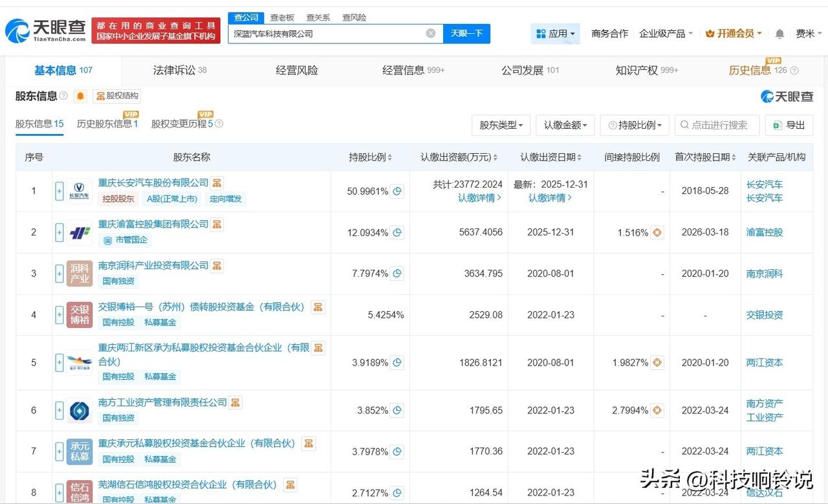Viewport: 828px width, 504px height.
Task: Click the notification bell icon in header
Action: 779,34
